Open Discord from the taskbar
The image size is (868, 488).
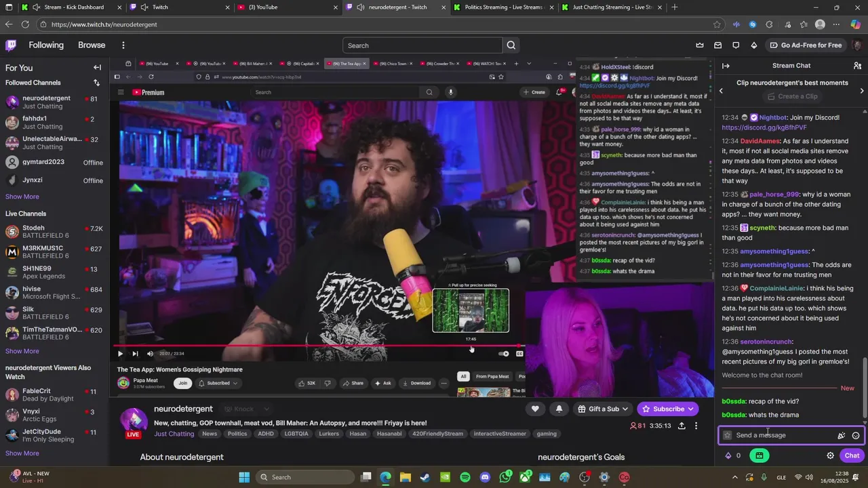(x=485, y=477)
